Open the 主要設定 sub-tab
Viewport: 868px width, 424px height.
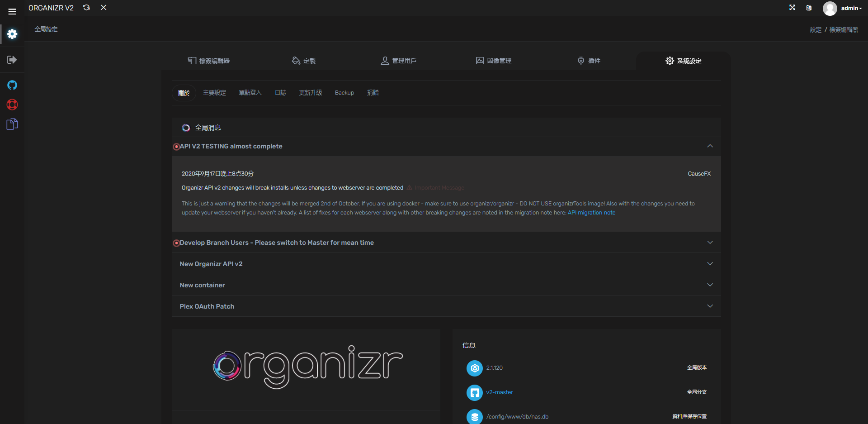pos(214,93)
